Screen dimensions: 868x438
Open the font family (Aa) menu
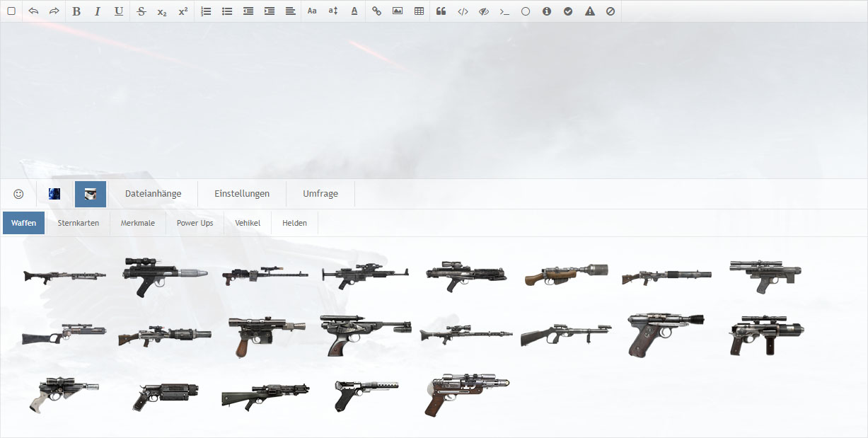coord(312,11)
